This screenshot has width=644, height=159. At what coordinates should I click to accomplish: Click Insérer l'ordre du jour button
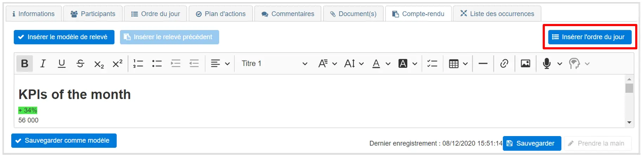point(589,37)
